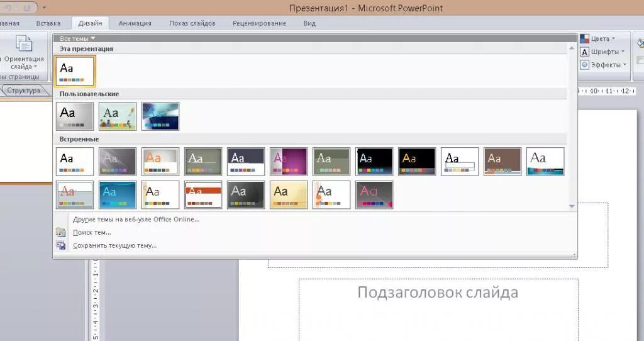Screen dimensions: 644x341
Task: Choose white theme with teal wave
Action: [545, 162]
